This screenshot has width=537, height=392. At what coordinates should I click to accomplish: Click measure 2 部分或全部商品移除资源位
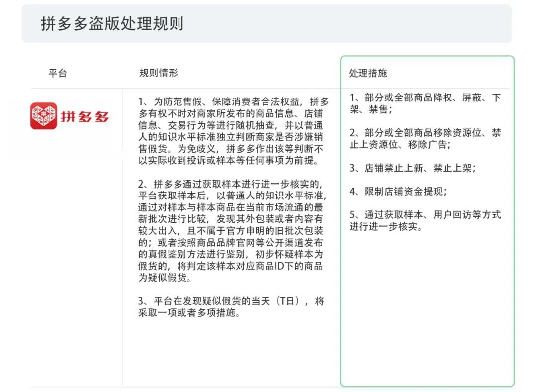pyautogui.click(x=425, y=138)
